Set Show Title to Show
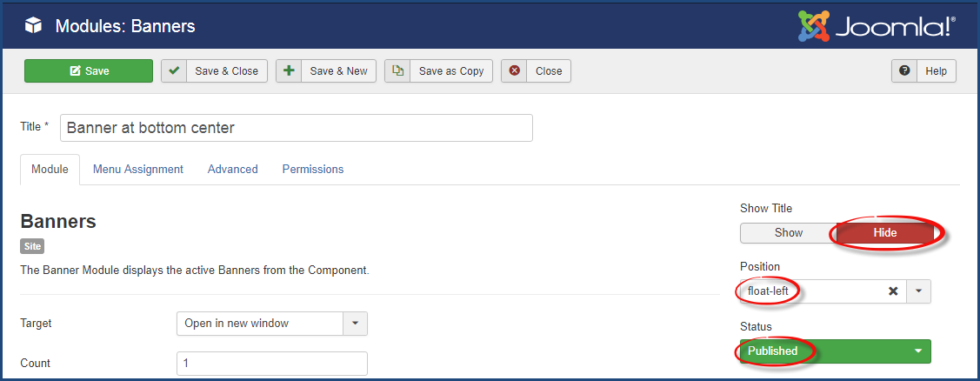This screenshot has width=980, height=381. [x=788, y=233]
